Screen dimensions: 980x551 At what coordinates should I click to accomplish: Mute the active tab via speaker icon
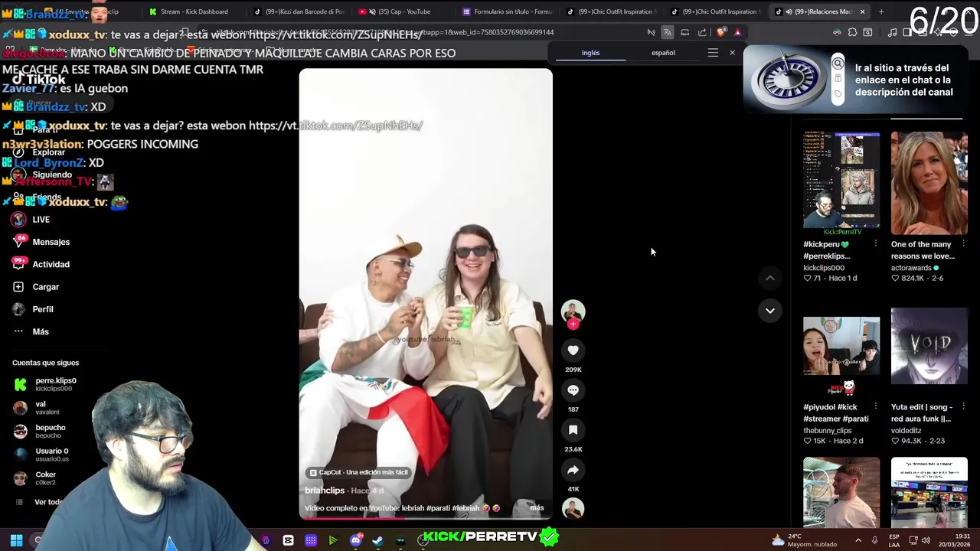click(x=789, y=11)
